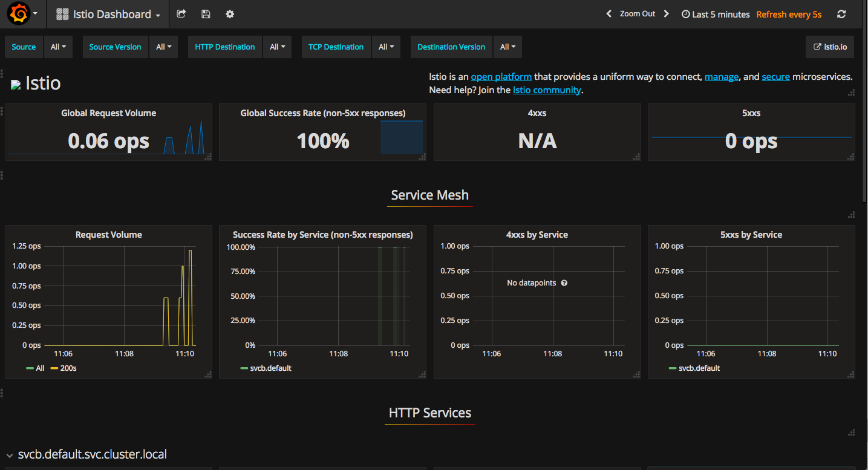Click the save dashboard floppy icon
Viewport: 868px width, 470px height.
point(206,14)
